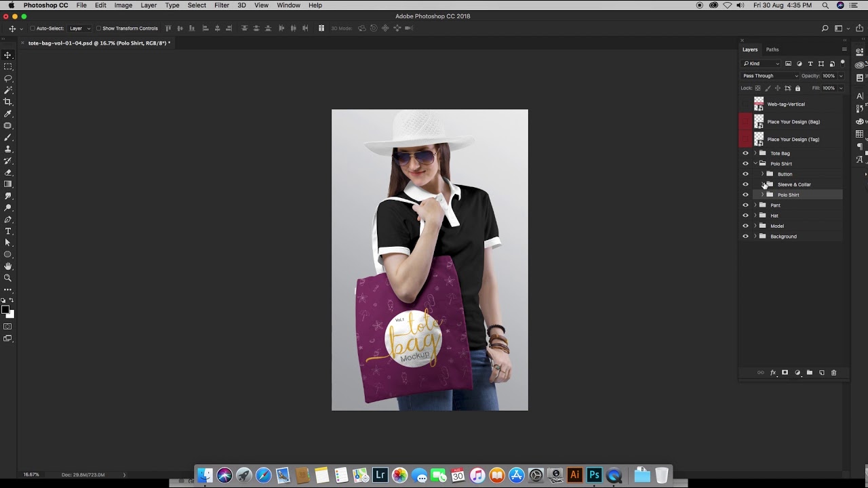Add a layer mask
Screen dimensions: 868x488
click(x=785, y=373)
